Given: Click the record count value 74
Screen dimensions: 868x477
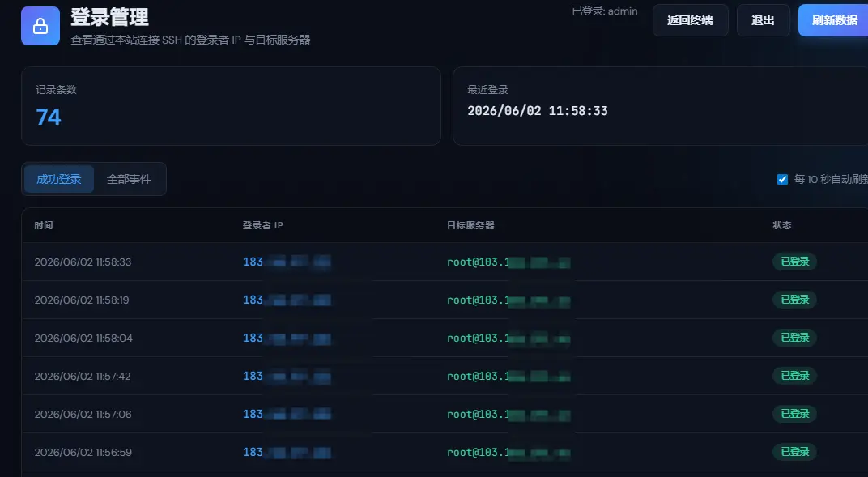Looking at the screenshot, I should click(x=49, y=117).
